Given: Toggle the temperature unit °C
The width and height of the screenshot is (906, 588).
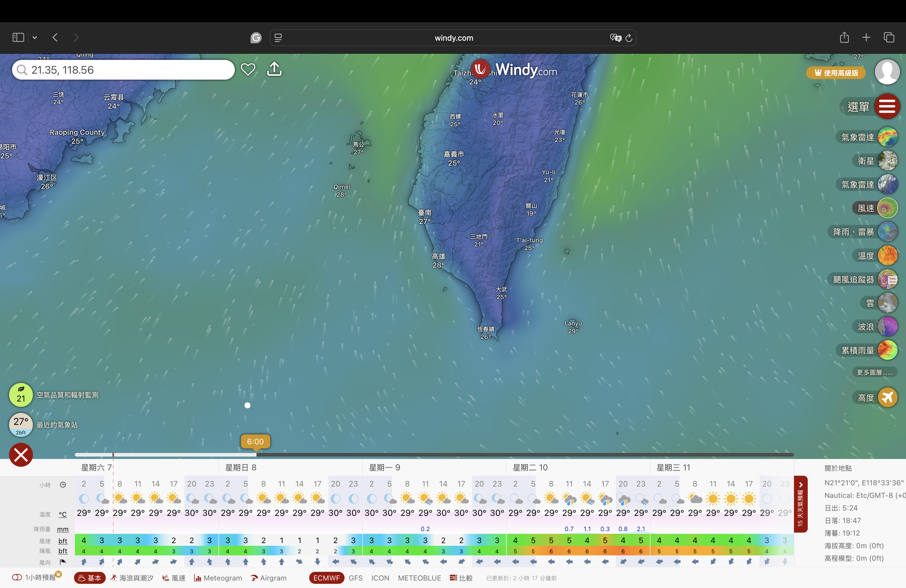Looking at the screenshot, I should [63, 514].
